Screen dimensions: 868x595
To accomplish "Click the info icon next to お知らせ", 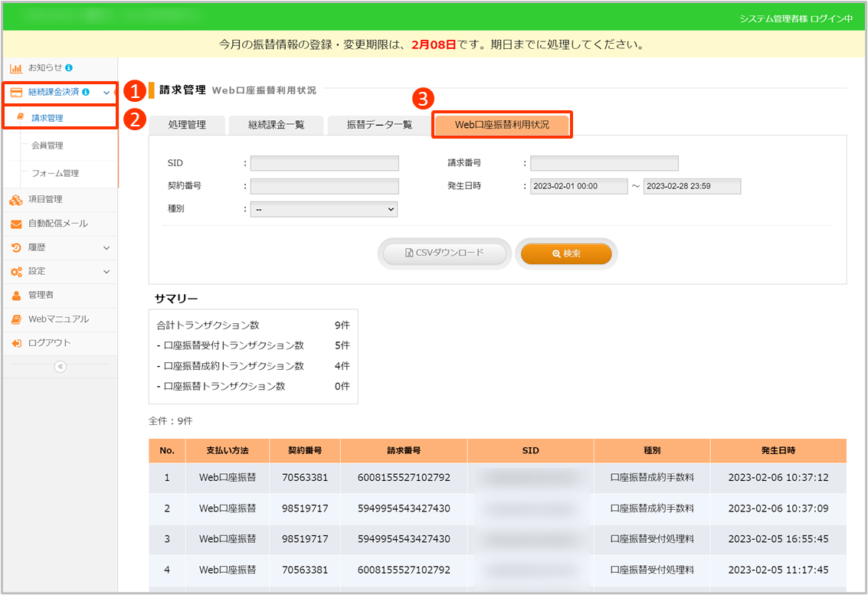I will (x=69, y=68).
